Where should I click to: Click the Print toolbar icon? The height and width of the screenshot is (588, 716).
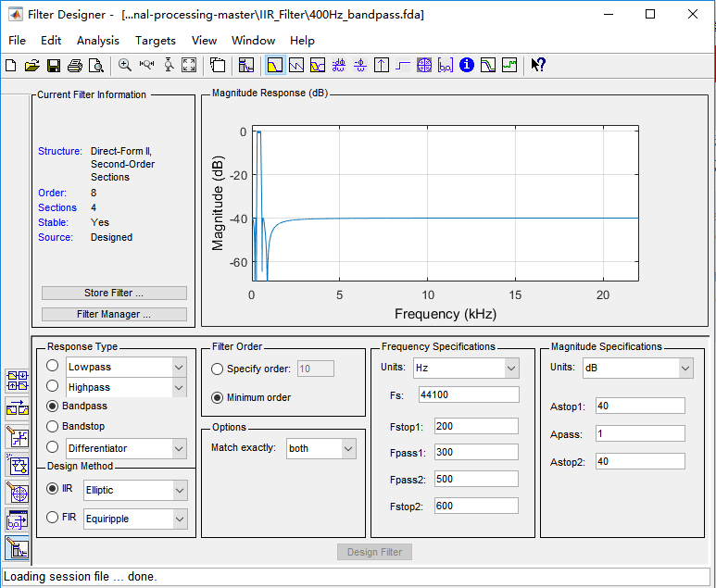(75, 66)
